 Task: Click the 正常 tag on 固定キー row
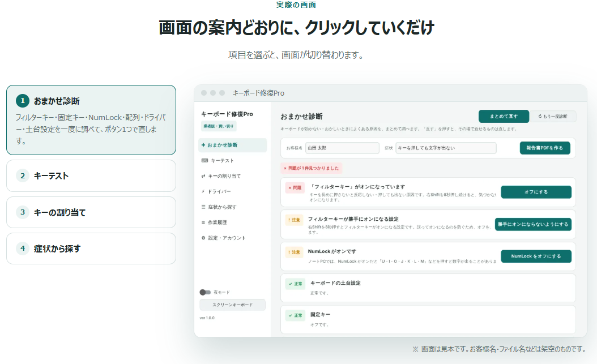(296, 315)
